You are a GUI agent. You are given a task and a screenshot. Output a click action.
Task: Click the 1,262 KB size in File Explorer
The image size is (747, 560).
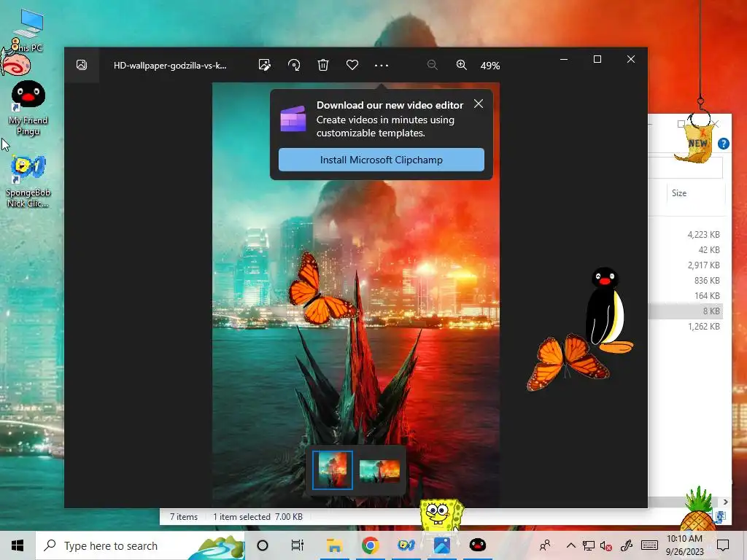[x=703, y=326]
